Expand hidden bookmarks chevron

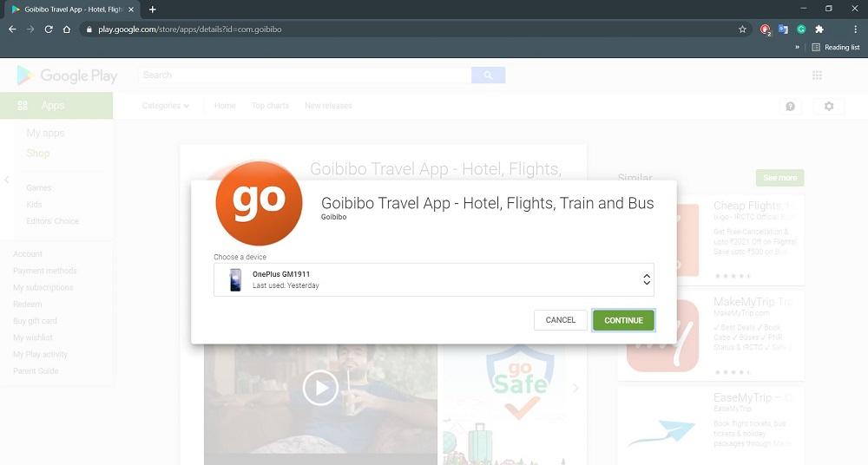(797, 47)
